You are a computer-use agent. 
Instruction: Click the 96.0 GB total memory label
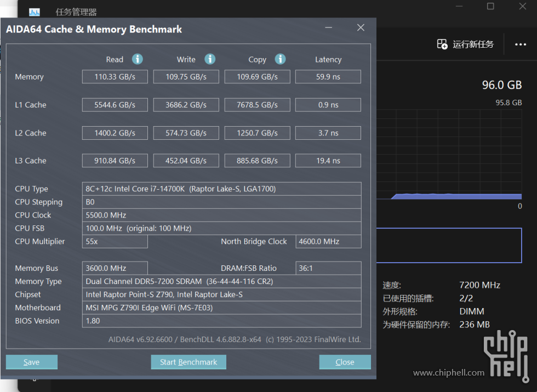(x=502, y=85)
